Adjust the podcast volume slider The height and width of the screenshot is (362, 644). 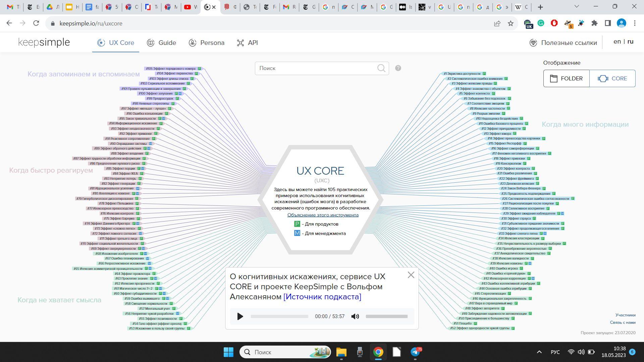(386, 316)
